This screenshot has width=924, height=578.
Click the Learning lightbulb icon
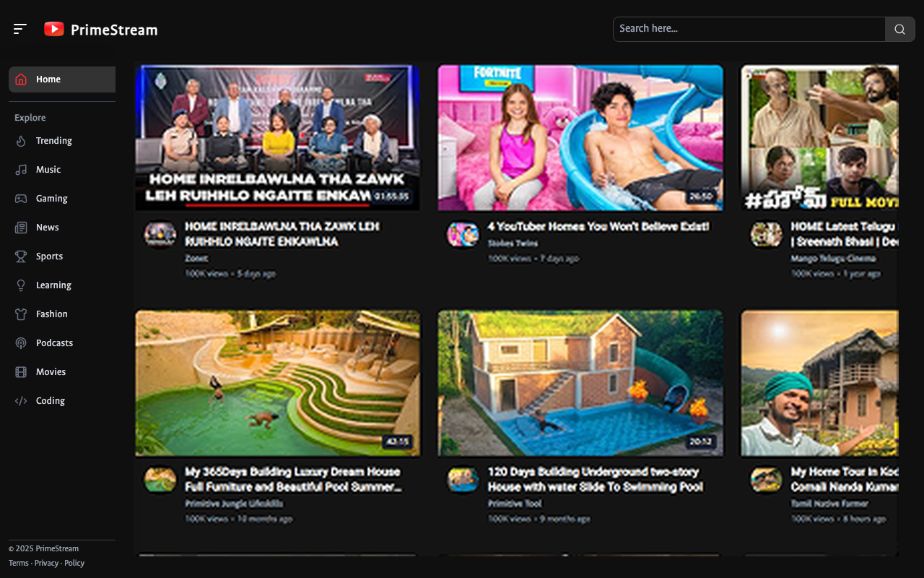click(x=21, y=285)
